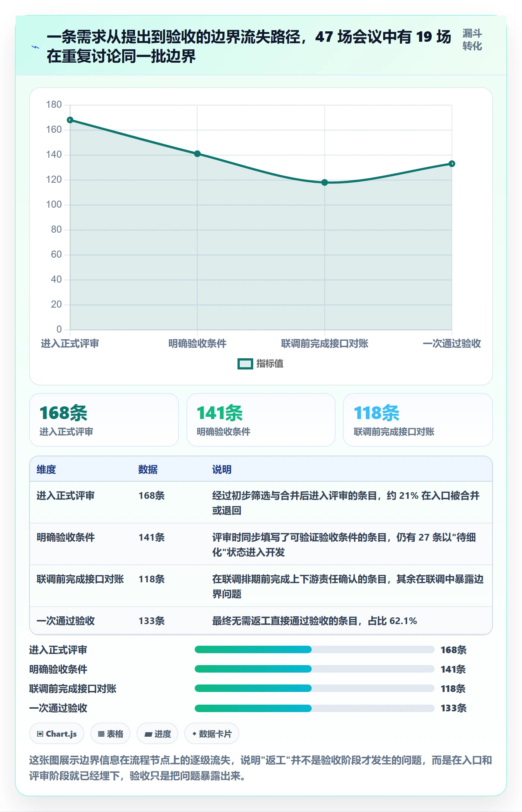Click the 141条 table cell
The width and height of the screenshot is (522, 812).
pos(152,537)
